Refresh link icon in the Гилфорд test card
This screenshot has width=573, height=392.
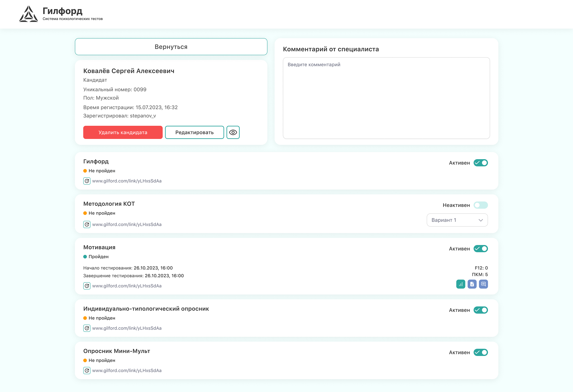(87, 181)
